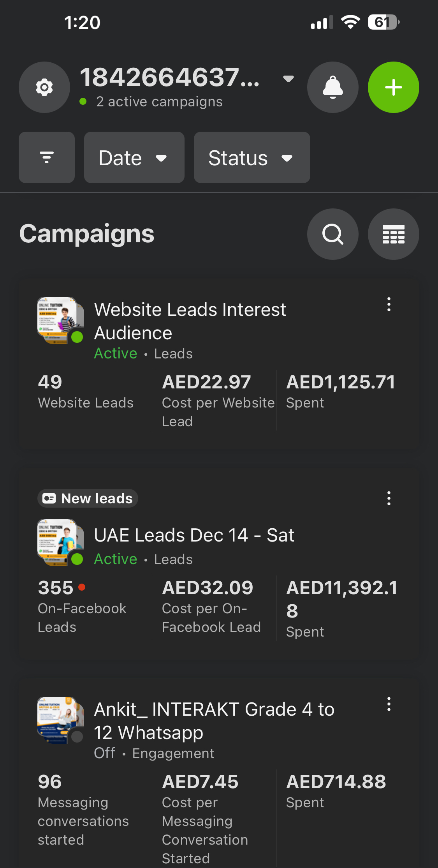Open the filter options icon
438x868 pixels.
point(47,157)
